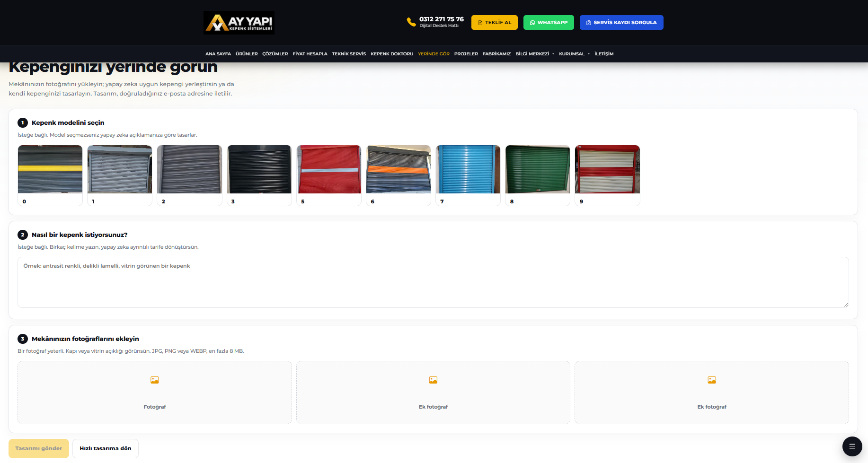Viewport: 868px width, 463px height.
Task: Click Servis Kaydı Sorgula button
Action: pos(621,23)
